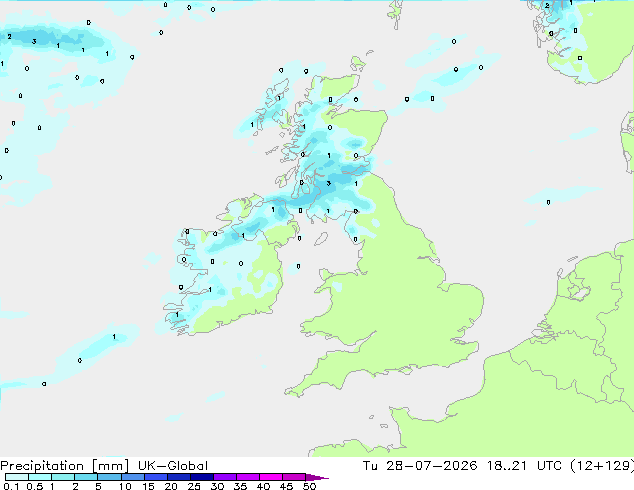
Task: Click the 'Precipitation [mm]' title text
Action: 64,466
